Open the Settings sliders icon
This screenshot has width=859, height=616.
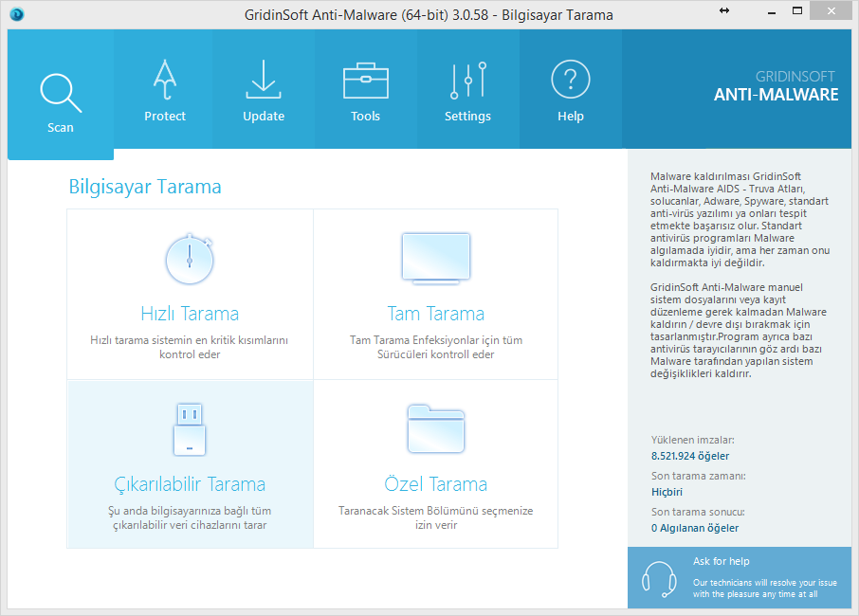coord(467,81)
